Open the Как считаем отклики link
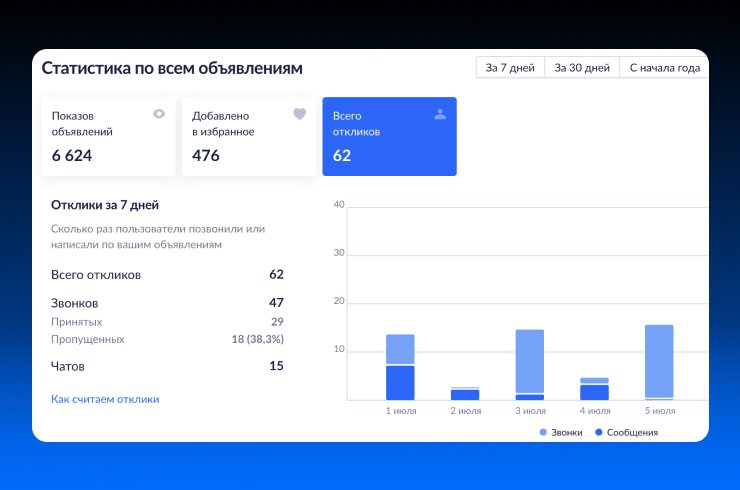Image resolution: width=740 pixels, height=490 pixels. (105, 399)
